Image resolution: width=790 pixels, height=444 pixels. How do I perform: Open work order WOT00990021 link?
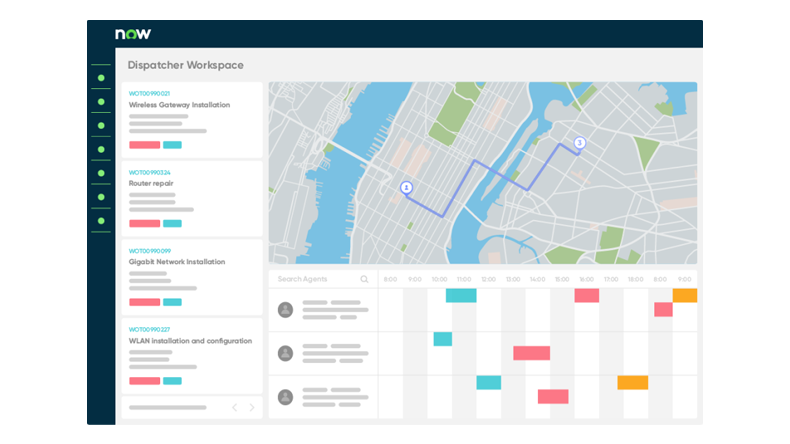pos(149,93)
